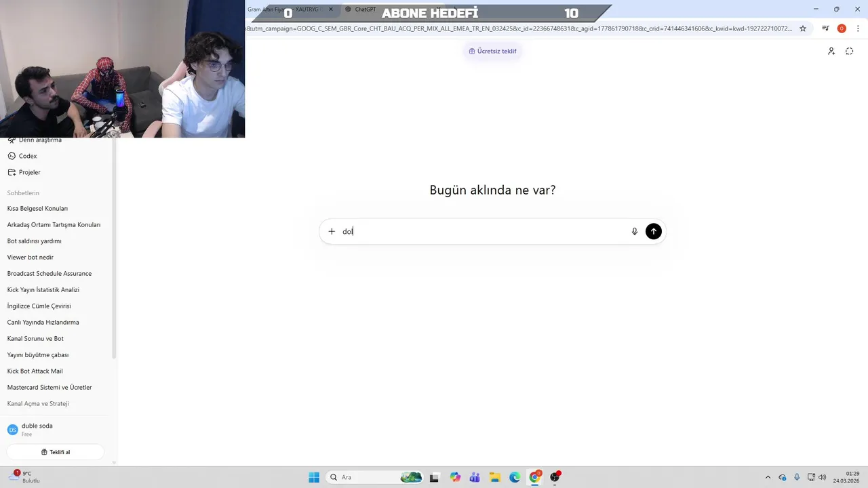
Task: Open the plus attachment menu in the prompt box
Action: tap(332, 231)
